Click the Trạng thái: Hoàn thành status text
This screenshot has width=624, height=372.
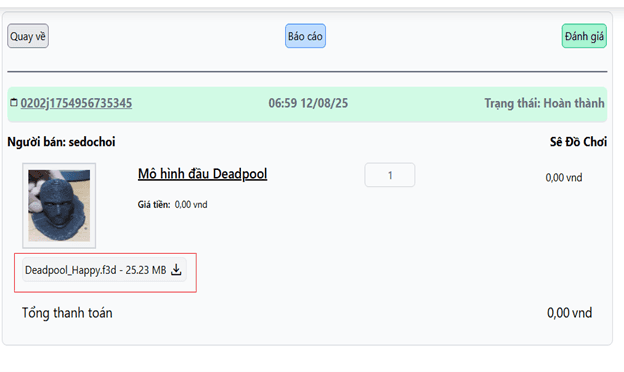(x=544, y=103)
